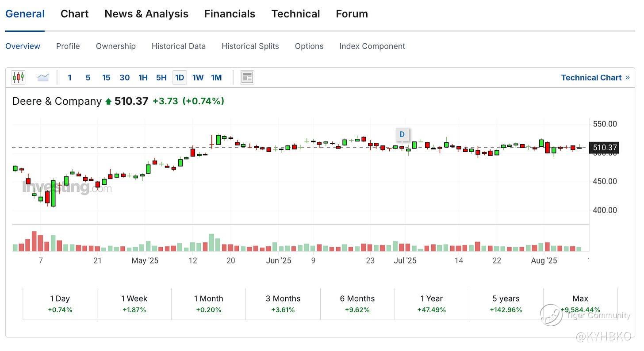Select the 1 Year performance range

tap(432, 304)
